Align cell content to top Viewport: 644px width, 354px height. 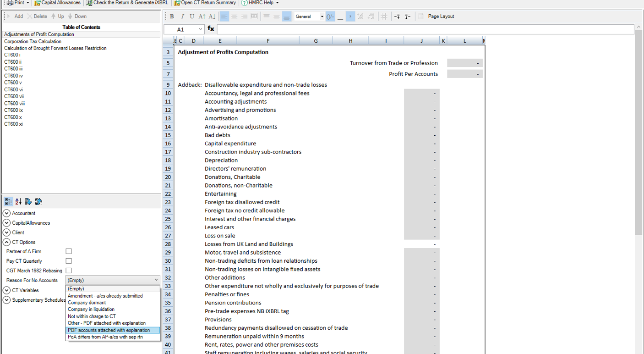point(267,17)
